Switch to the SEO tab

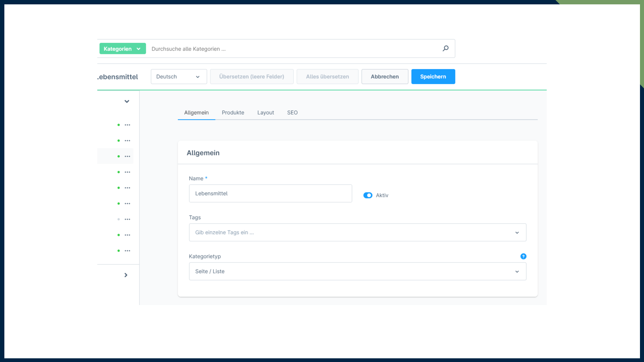[292, 113]
